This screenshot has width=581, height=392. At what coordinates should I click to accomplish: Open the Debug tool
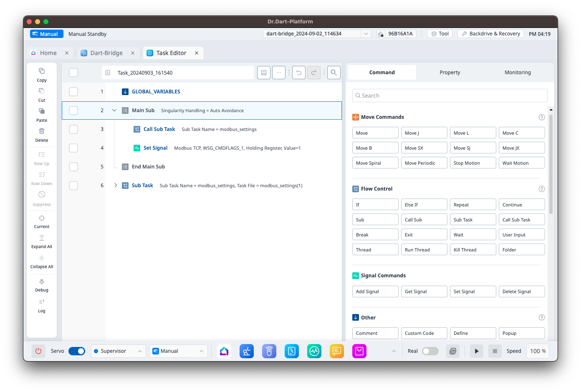point(42,282)
